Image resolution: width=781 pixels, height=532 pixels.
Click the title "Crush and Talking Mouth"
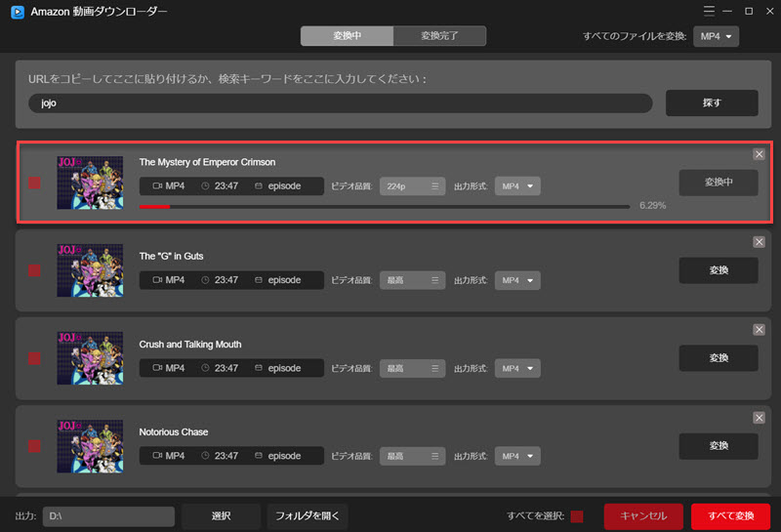coord(190,345)
